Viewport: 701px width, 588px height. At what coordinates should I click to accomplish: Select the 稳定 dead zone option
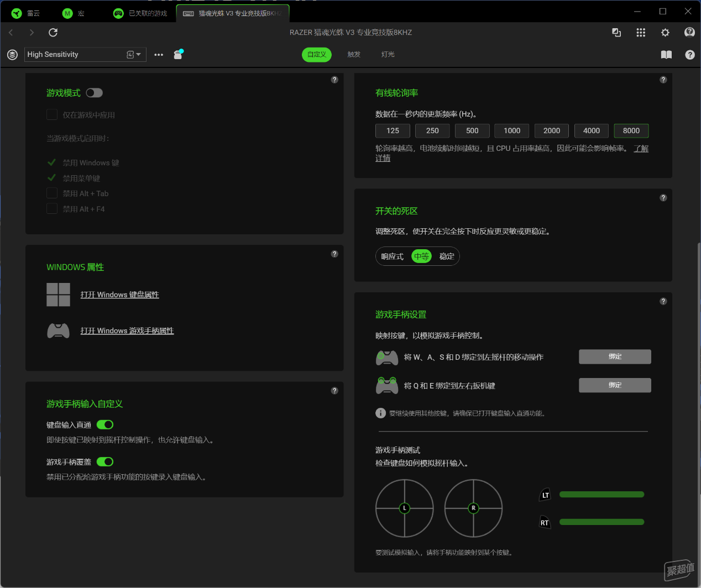click(447, 256)
